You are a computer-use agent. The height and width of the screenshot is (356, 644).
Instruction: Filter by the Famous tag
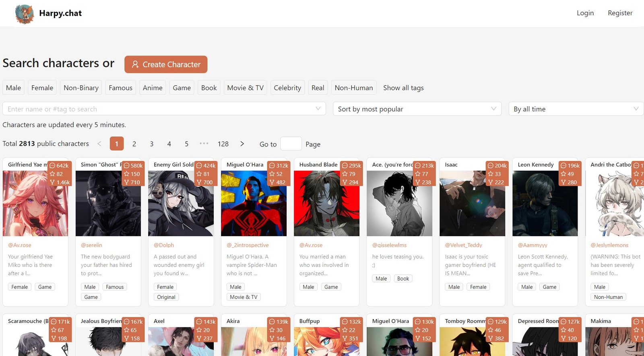120,88
